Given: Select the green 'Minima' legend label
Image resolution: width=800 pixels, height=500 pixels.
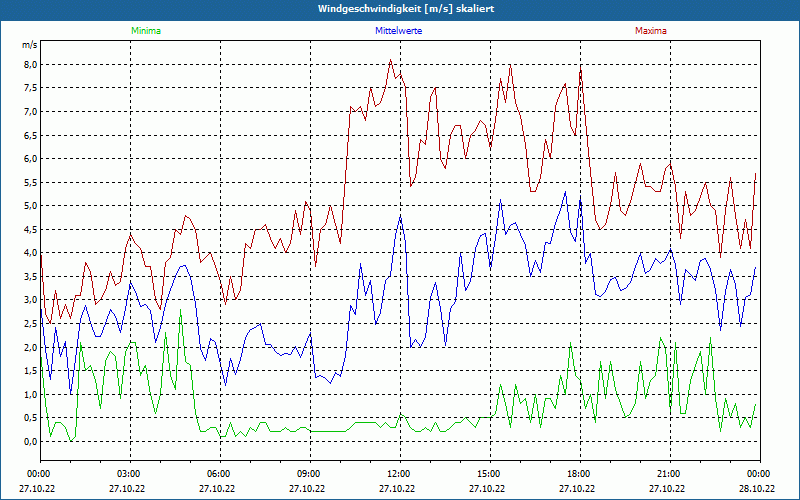Looking at the screenshot, I should click(x=146, y=31).
